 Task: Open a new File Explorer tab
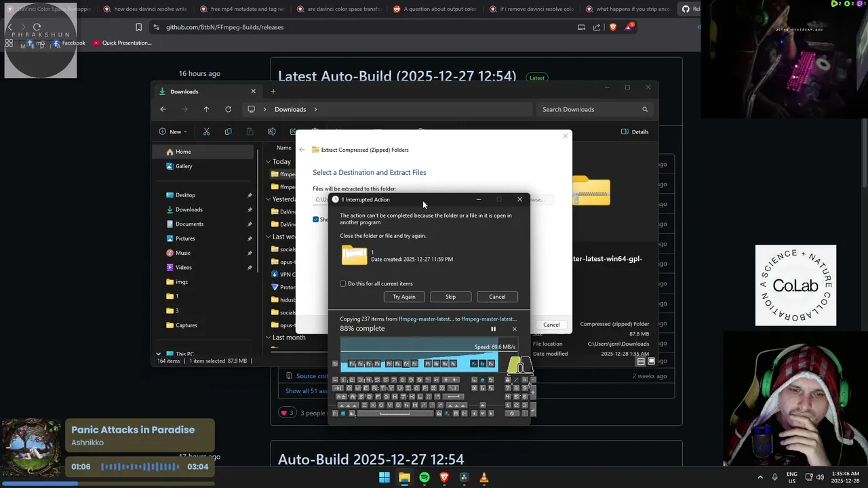point(273,91)
